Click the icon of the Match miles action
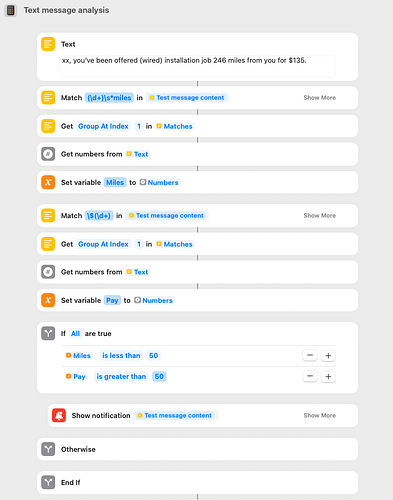The width and height of the screenshot is (393, 500). click(48, 98)
